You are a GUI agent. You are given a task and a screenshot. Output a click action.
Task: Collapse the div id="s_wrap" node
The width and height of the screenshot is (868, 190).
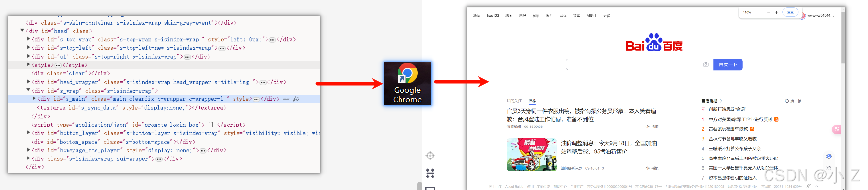(x=28, y=90)
